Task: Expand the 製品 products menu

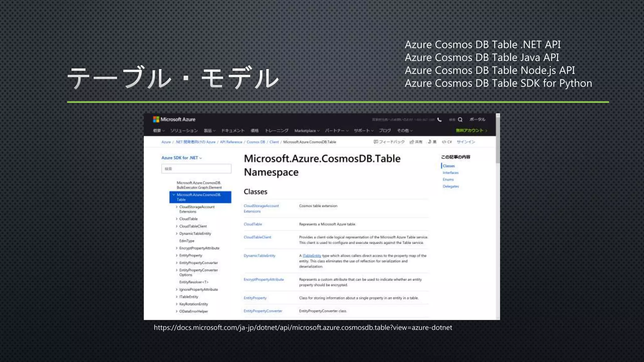Action: click(x=210, y=130)
